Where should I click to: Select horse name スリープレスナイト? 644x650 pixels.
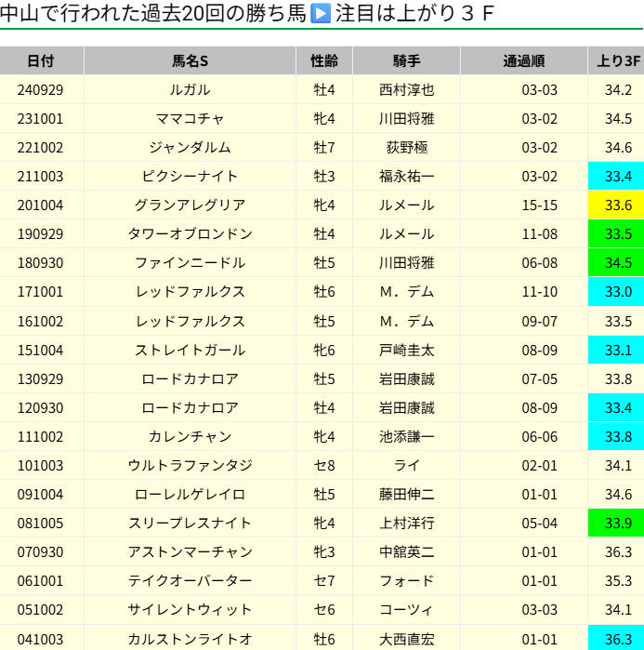pos(190,523)
